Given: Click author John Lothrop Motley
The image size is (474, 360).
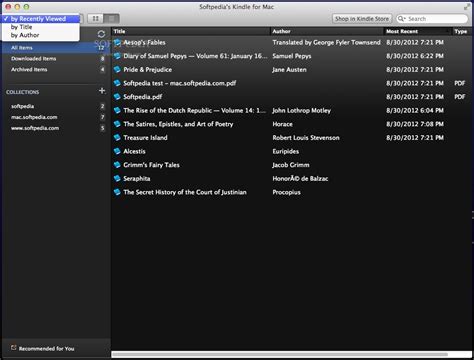Looking at the screenshot, I should [x=301, y=111].
